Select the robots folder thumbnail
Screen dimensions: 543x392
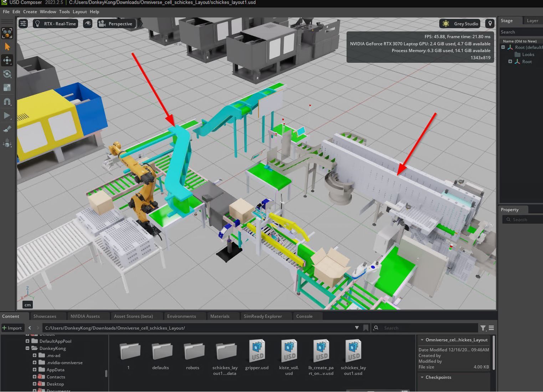point(194,351)
